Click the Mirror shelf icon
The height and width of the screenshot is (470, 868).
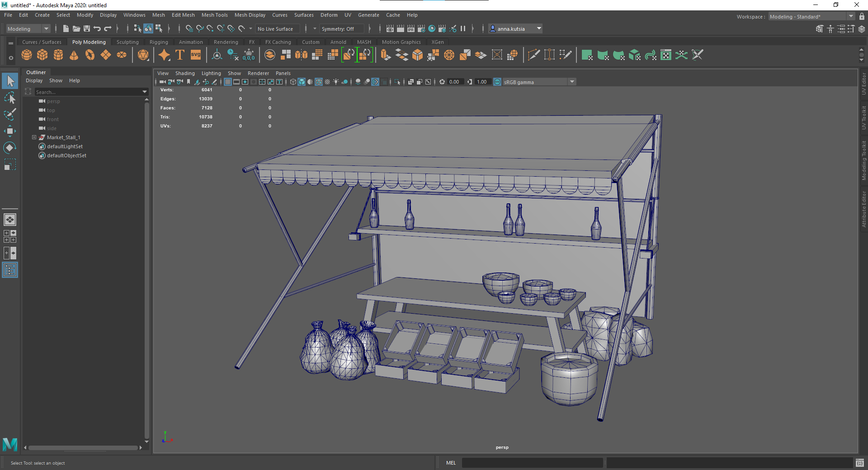point(301,55)
